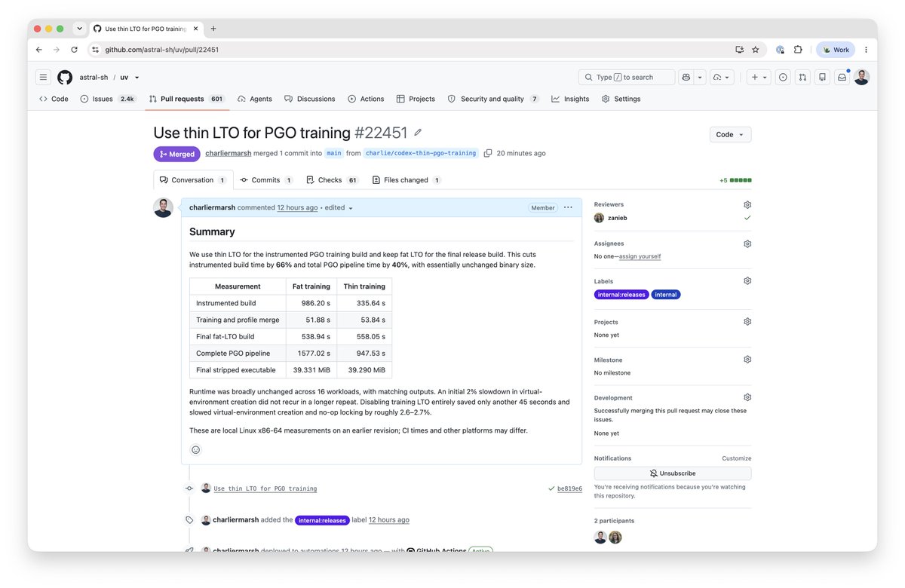Viewport: 905px width, 588px height.
Task: Open the Actions repository tab
Action: coord(366,99)
